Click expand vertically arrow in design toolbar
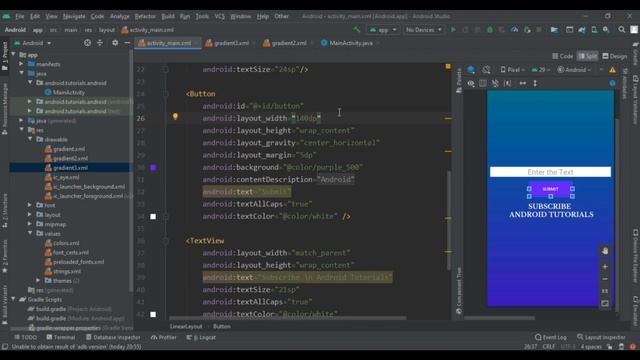 click(x=535, y=83)
